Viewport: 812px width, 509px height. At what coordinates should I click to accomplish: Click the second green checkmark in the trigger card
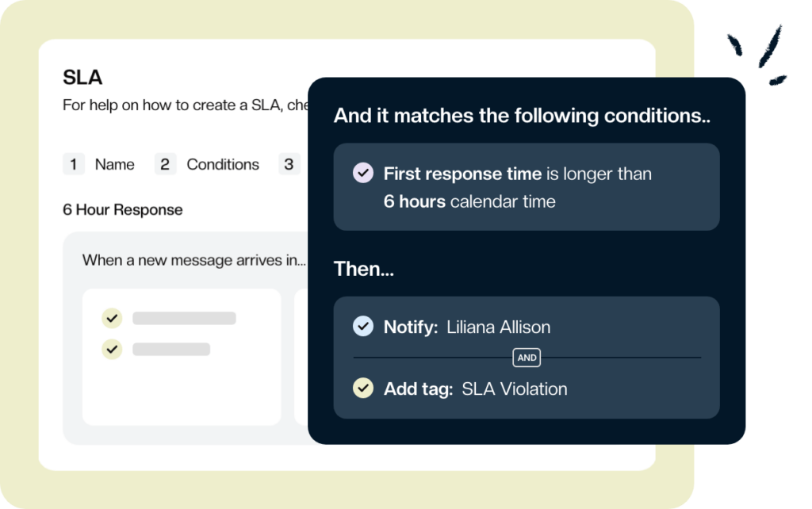click(x=112, y=349)
